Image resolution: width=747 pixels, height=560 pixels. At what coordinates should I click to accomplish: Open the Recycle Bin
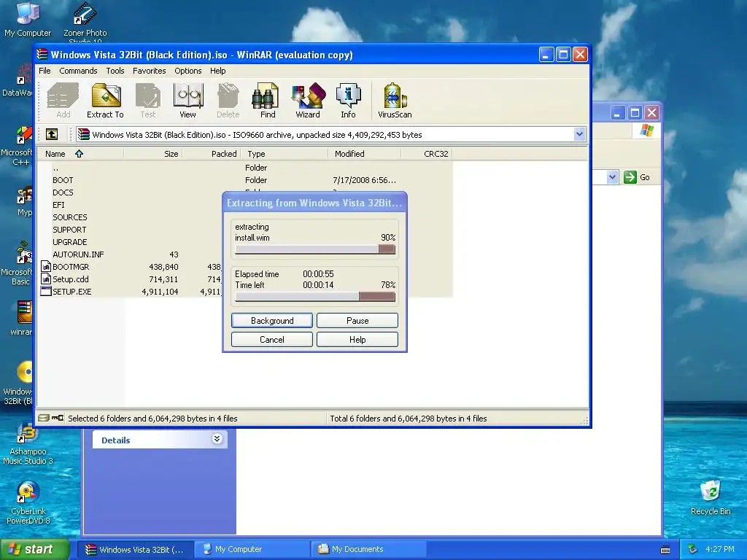point(711,497)
